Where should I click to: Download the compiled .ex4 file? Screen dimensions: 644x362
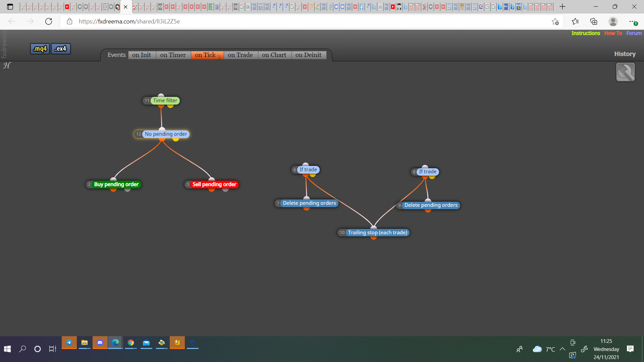pyautogui.click(x=61, y=49)
